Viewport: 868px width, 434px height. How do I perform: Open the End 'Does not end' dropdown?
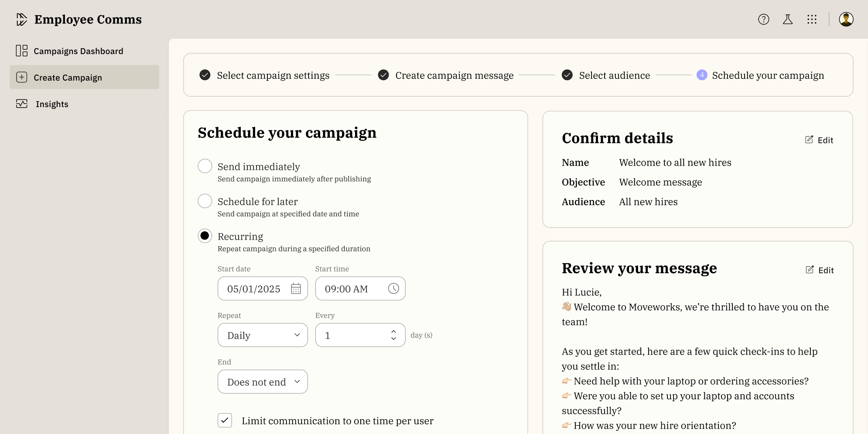(x=263, y=382)
